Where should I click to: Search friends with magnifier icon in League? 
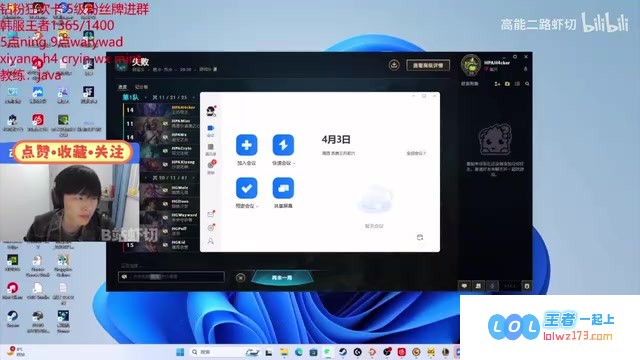527,84
